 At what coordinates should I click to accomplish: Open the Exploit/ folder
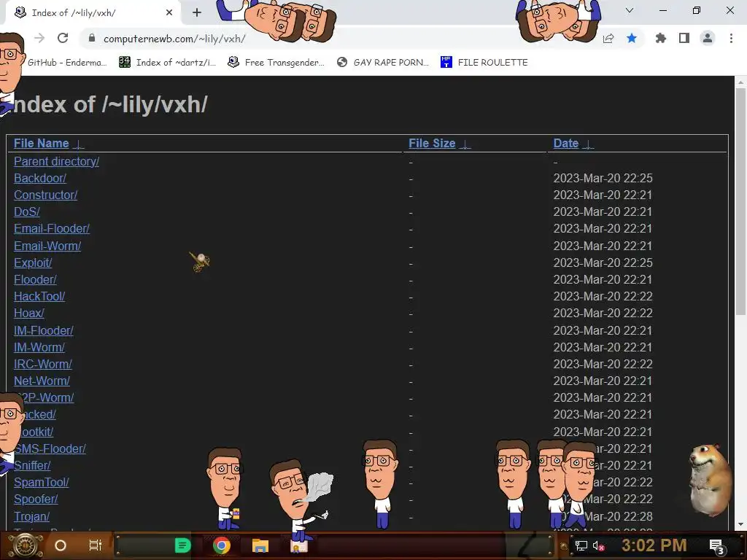pos(33,262)
